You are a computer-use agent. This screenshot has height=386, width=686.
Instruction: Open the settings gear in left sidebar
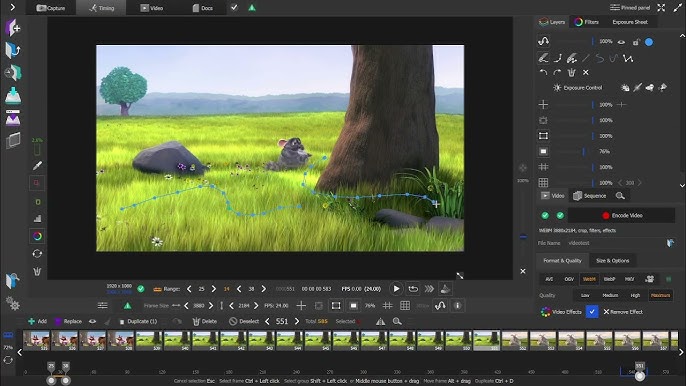[13, 302]
